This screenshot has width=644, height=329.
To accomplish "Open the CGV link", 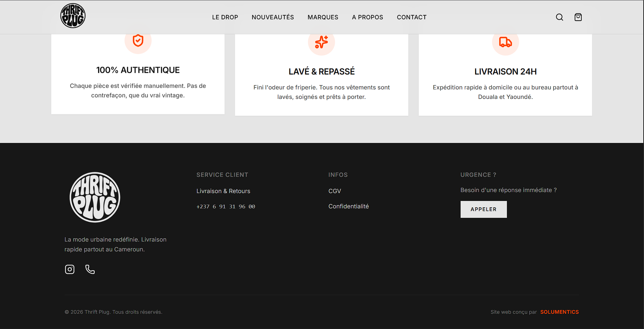I will (x=335, y=191).
